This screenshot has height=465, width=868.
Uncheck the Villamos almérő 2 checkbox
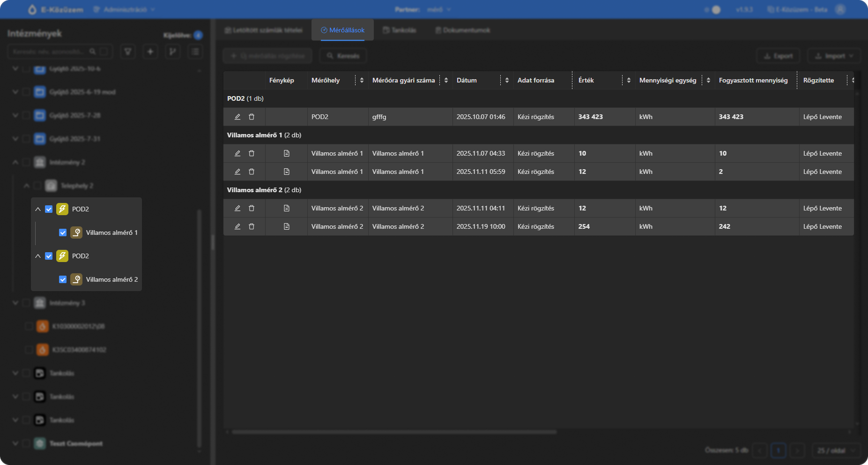point(63,279)
